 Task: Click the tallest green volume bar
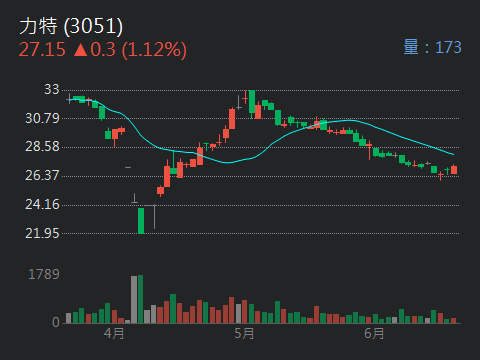click(140, 299)
